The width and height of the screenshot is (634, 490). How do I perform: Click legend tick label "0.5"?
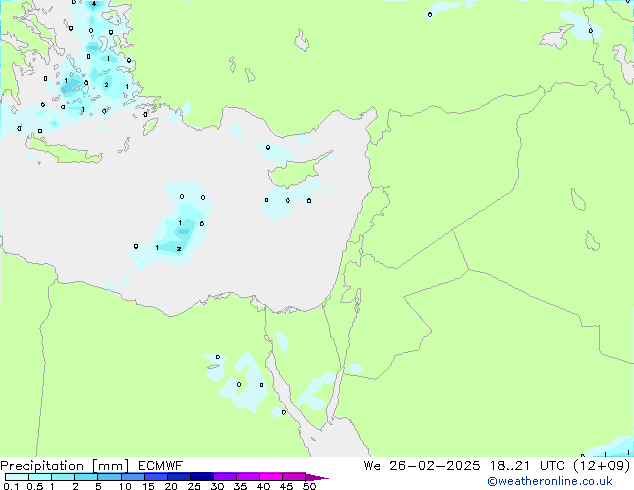tap(34, 486)
